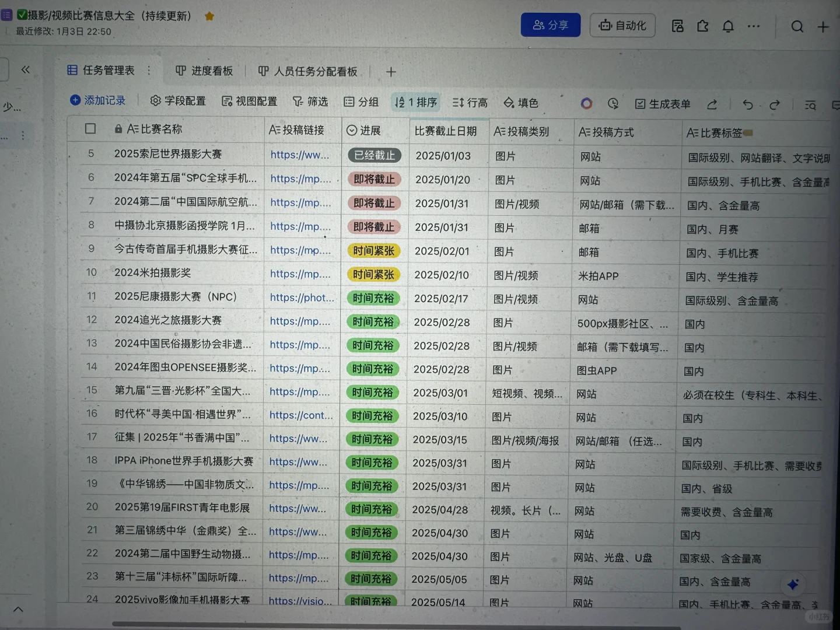The height and width of the screenshot is (630, 840).
Task: Click the floating AI sparkle assistant button
Action: coord(793,584)
